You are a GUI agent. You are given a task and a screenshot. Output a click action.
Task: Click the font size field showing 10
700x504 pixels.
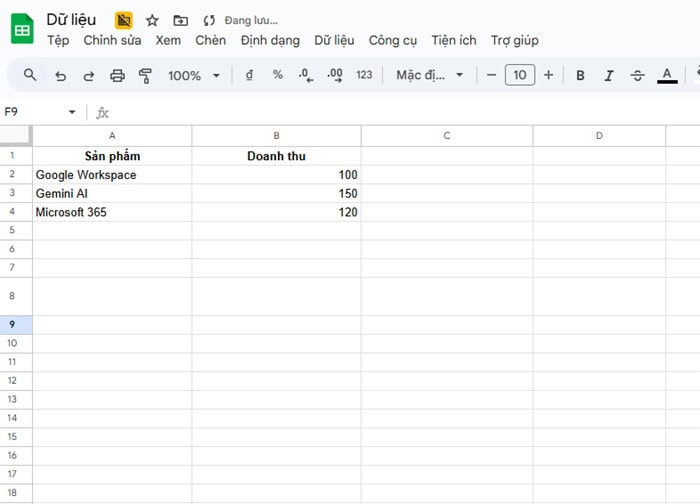coord(520,75)
